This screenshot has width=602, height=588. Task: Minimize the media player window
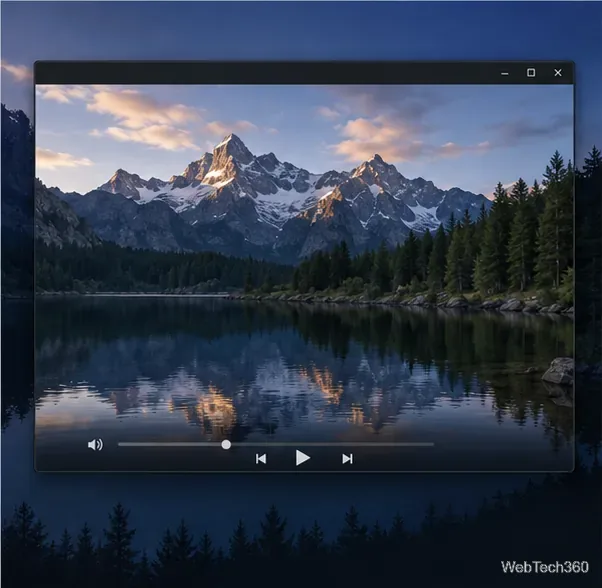coord(505,73)
